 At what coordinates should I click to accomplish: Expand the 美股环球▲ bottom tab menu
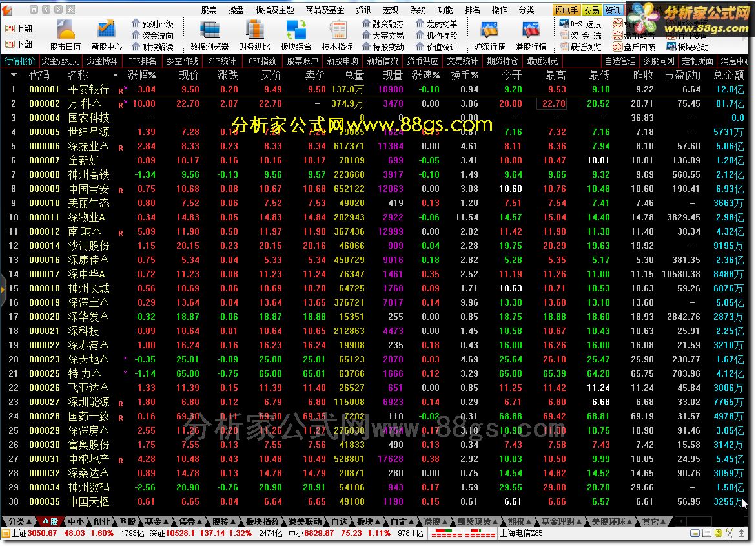pos(611,521)
